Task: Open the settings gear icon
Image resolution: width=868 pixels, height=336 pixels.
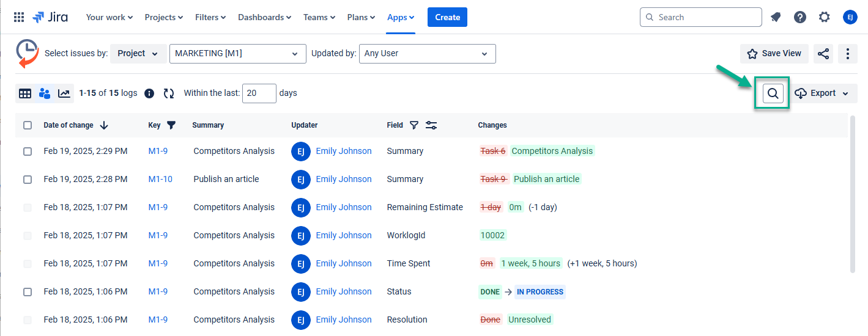Action: pos(825,17)
